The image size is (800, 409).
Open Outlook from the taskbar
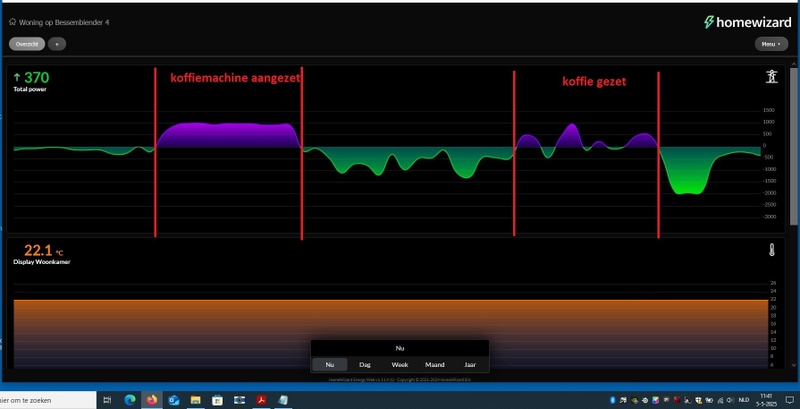point(173,400)
